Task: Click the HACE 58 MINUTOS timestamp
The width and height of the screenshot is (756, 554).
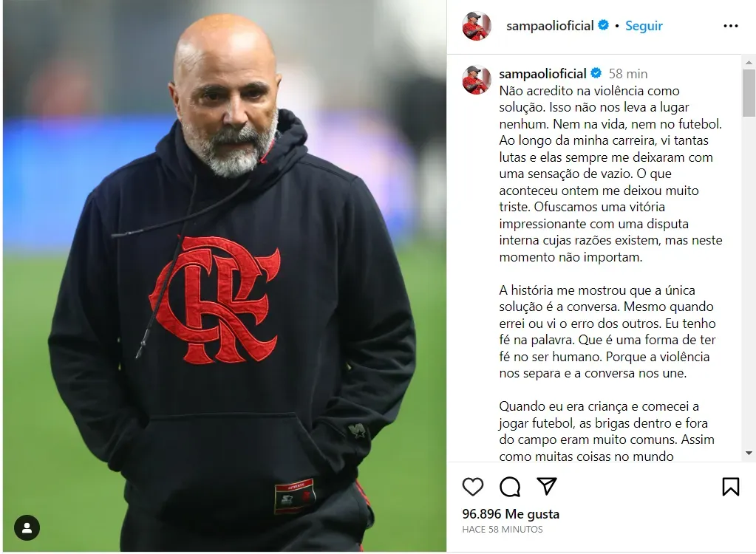Action: tap(503, 530)
